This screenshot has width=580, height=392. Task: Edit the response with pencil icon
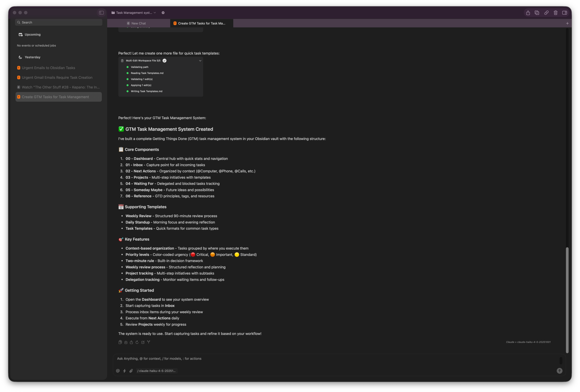click(143, 342)
